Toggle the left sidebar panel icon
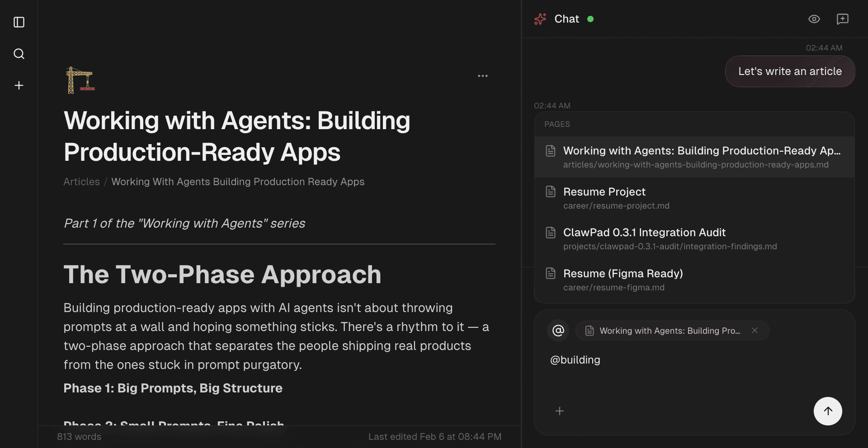This screenshot has width=868, height=448. [19, 22]
